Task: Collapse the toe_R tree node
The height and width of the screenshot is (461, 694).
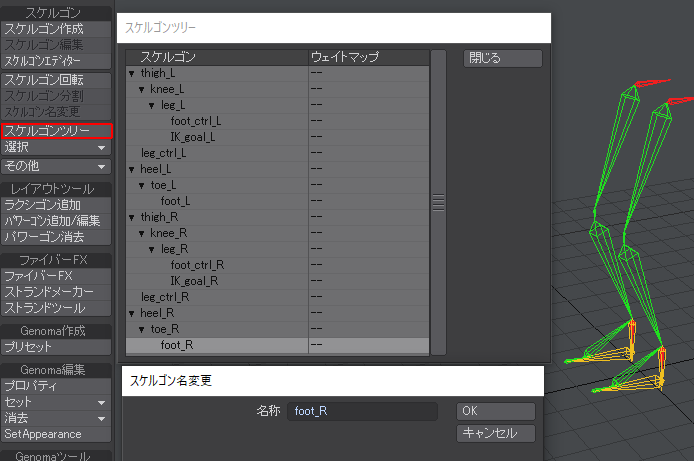Action: coord(141,330)
